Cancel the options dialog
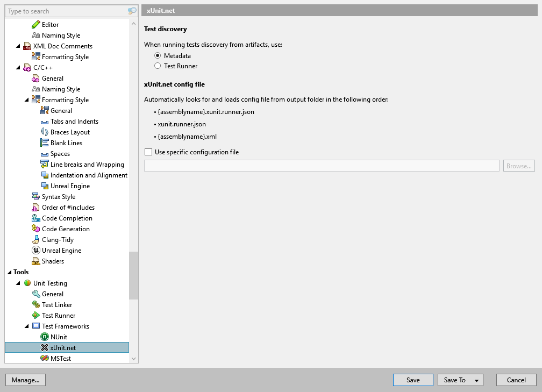This screenshot has height=392, width=542. point(516,380)
